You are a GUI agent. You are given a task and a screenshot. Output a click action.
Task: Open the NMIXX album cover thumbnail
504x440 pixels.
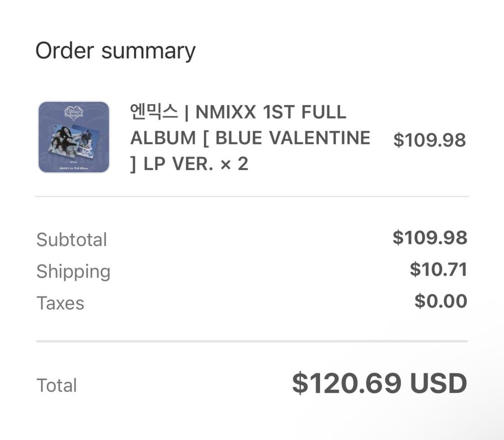coord(74,137)
